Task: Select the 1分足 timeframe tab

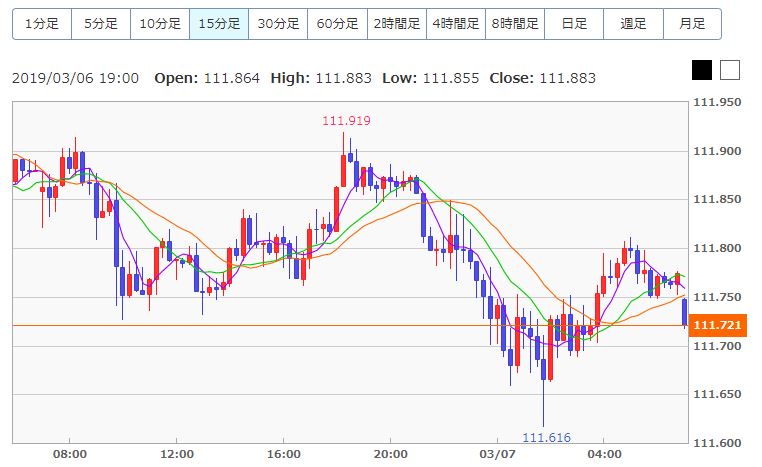Action: (42, 23)
